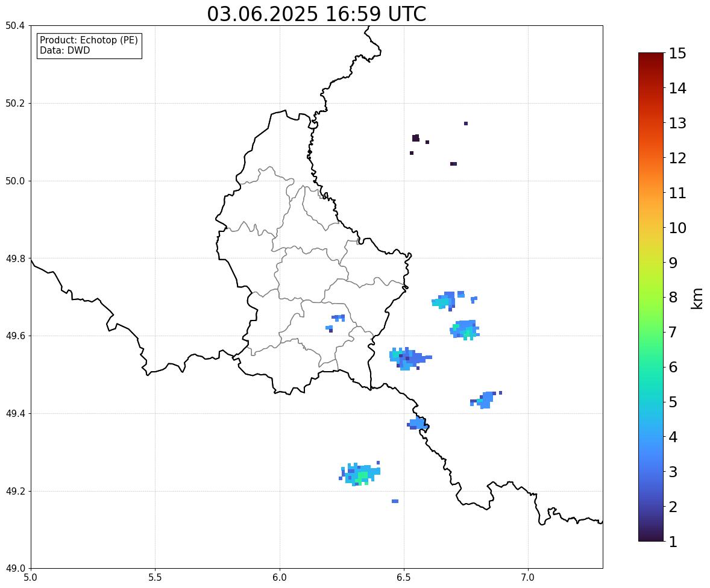Click the colorbar label "13"

[677, 123]
